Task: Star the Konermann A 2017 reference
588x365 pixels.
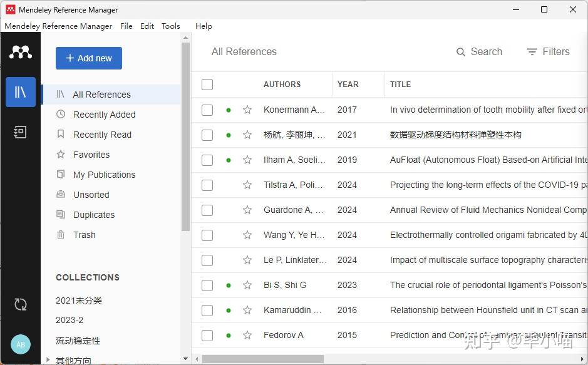Action: pyautogui.click(x=247, y=110)
